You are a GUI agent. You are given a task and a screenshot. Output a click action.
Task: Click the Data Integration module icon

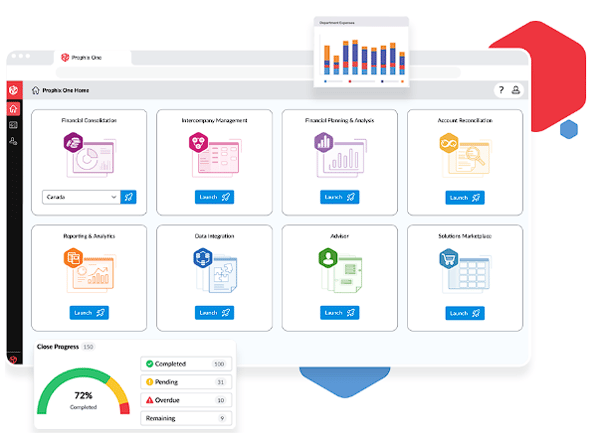click(200, 261)
